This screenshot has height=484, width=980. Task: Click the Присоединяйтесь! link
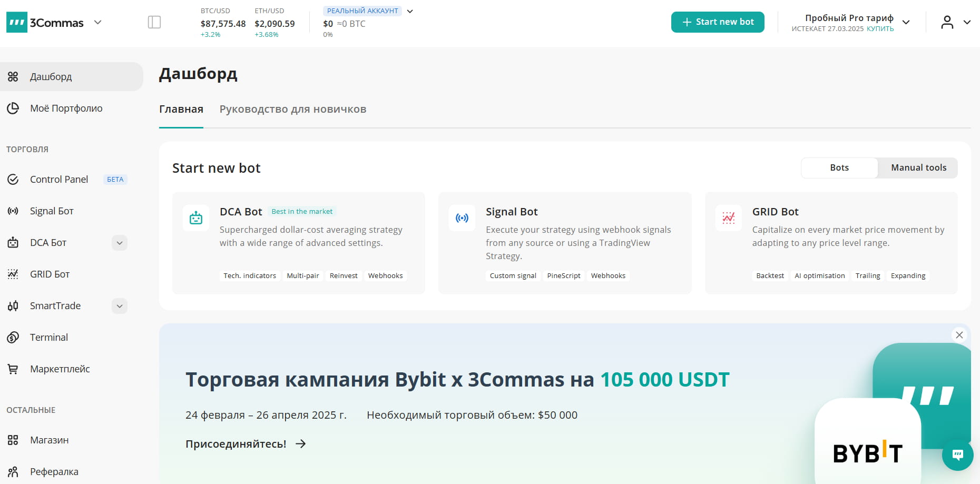236,444
